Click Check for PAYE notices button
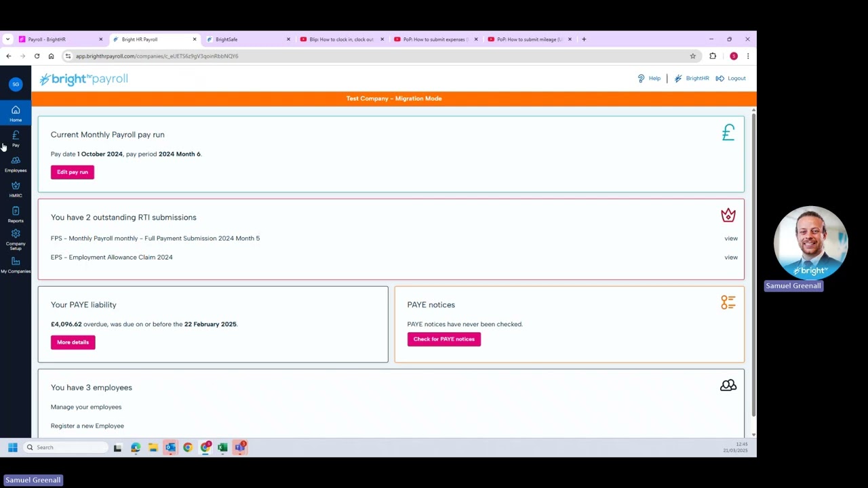 tap(444, 339)
